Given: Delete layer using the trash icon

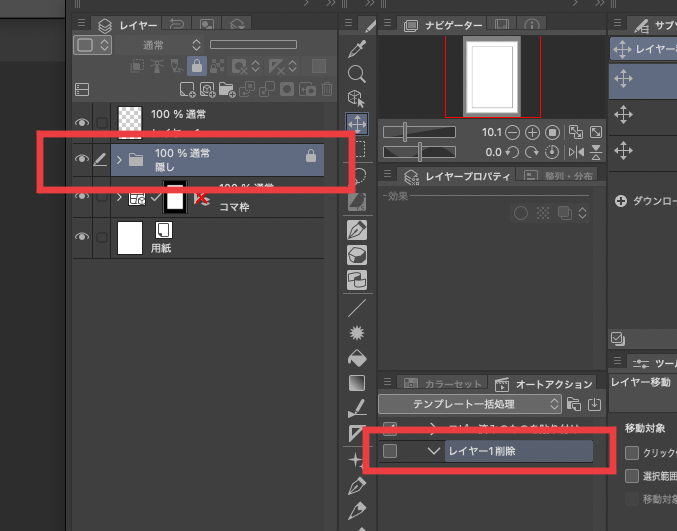Looking at the screenshot, I should click(x=326, y=89).
